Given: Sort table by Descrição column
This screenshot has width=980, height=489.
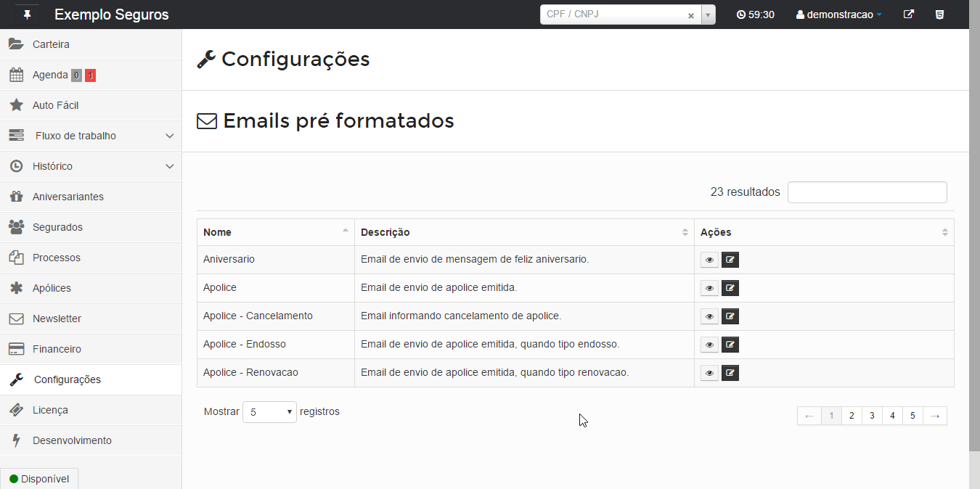Looking at the screenshot, I should pyautogui.click(x=524, y=232).
